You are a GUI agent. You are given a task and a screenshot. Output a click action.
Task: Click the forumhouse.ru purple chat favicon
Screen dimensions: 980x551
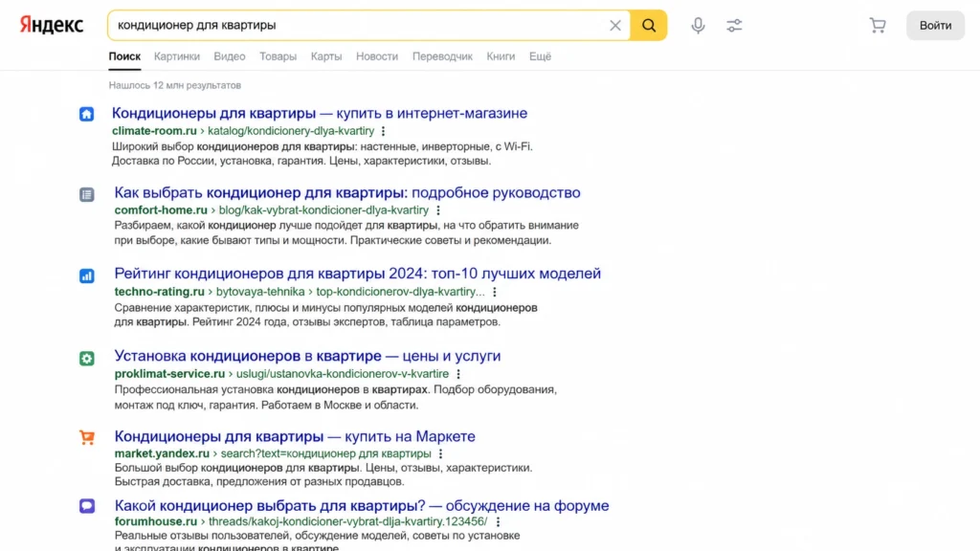pyautogui.click(x=87, y=505)
